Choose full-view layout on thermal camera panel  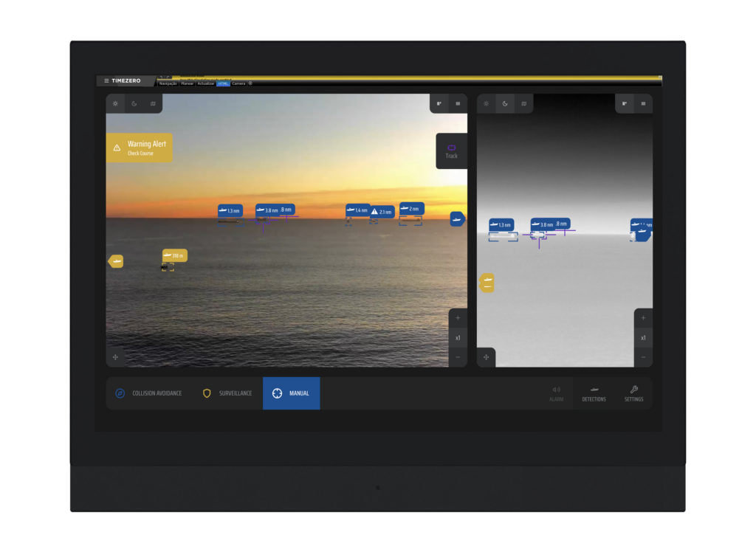tap(643, 103)
